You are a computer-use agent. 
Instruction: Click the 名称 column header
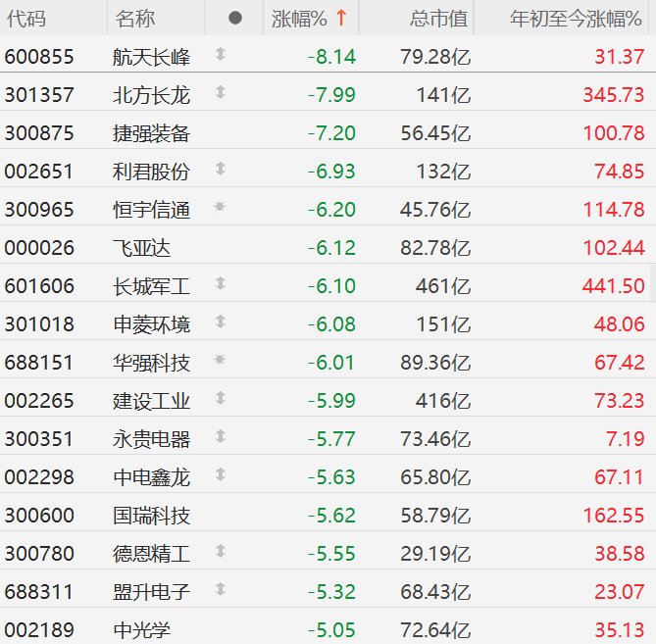134,18
